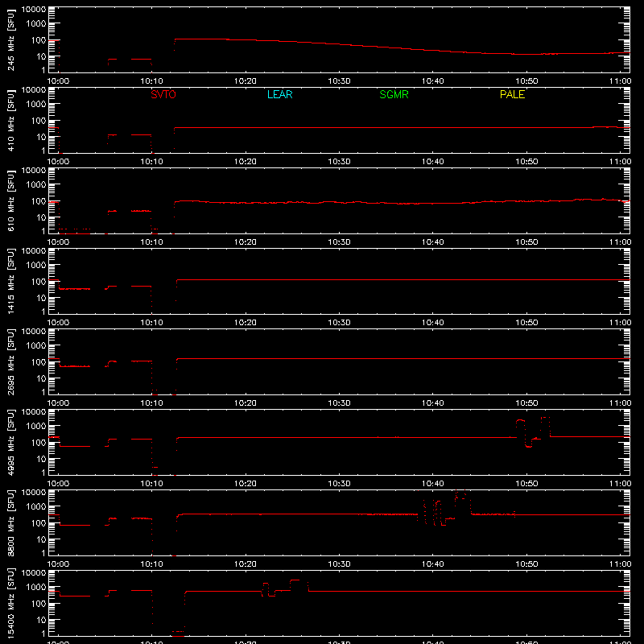Click 10:00 tick below the 245 MHz panel
The image size is (644, 644).
[x=58, y=81]
